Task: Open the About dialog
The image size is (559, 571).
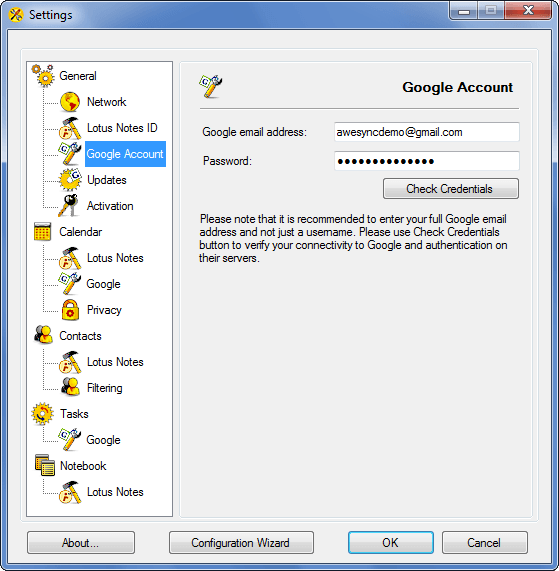Action: click(x=81, y=543)
